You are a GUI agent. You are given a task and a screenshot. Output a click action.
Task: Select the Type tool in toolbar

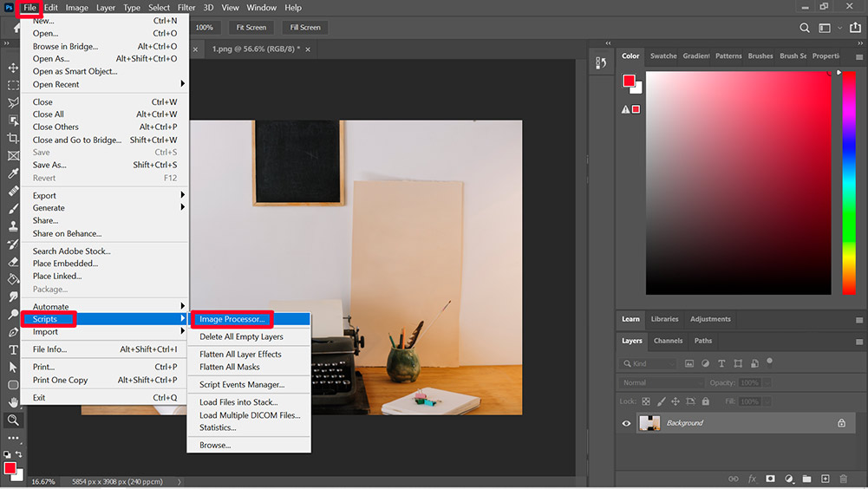click(x=13, y=349)
